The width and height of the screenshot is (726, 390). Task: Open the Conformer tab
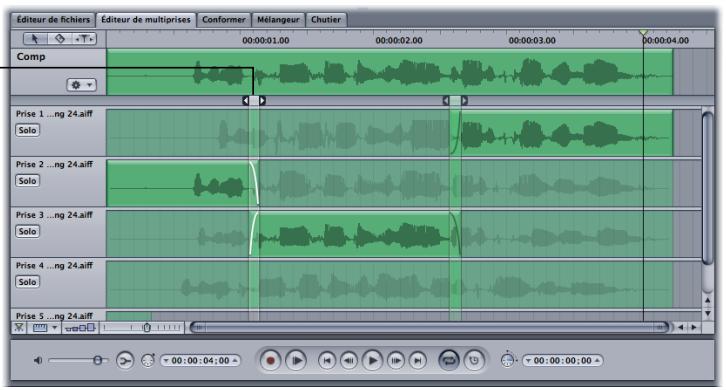[224, 20]
